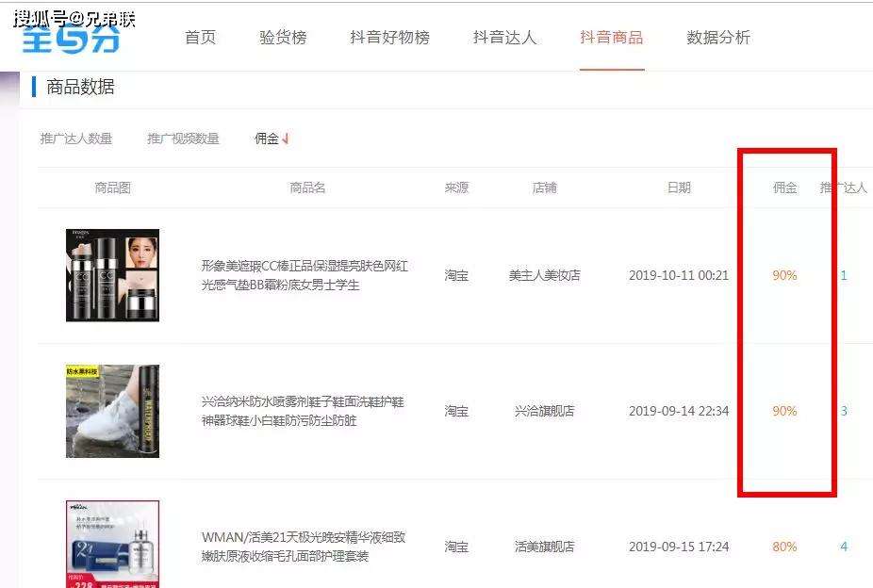
Task: Click the shop name 兴洽旗舰店
Action: point(545,411)
